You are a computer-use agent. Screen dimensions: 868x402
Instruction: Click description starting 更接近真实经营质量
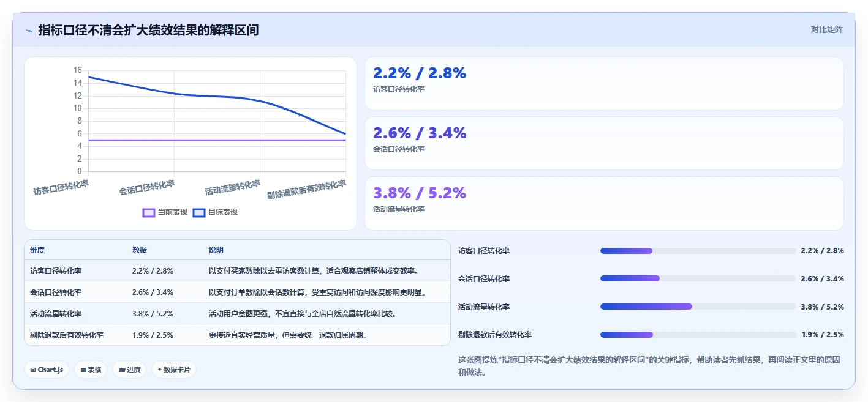click(288, 335)
